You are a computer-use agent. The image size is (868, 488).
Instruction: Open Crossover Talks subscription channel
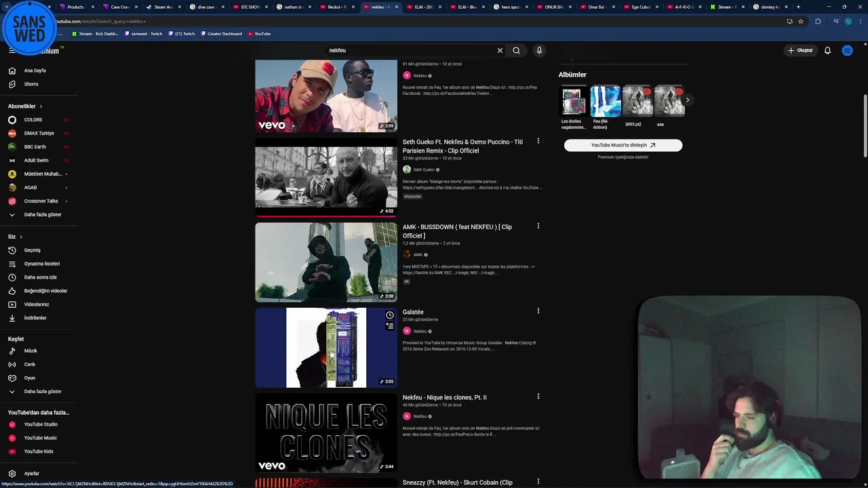(x=39, y=201)
